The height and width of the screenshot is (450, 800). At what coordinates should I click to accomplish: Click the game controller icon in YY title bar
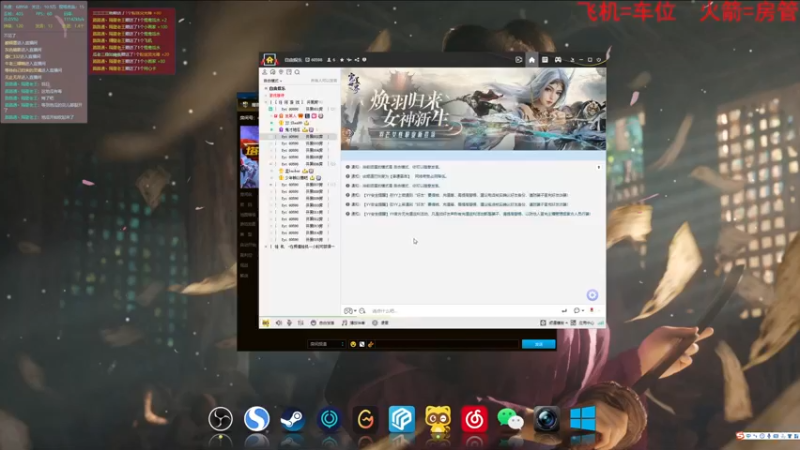click(x=558, y=60)
